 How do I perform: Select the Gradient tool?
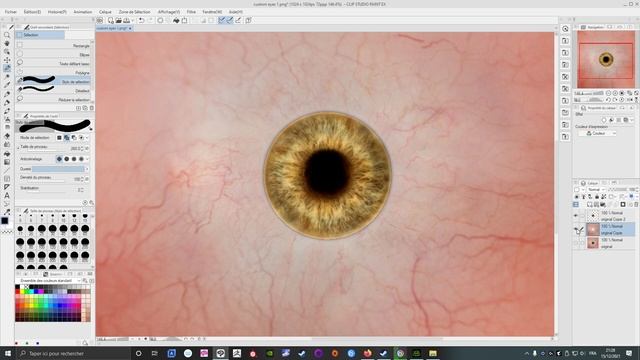point(7,162)
